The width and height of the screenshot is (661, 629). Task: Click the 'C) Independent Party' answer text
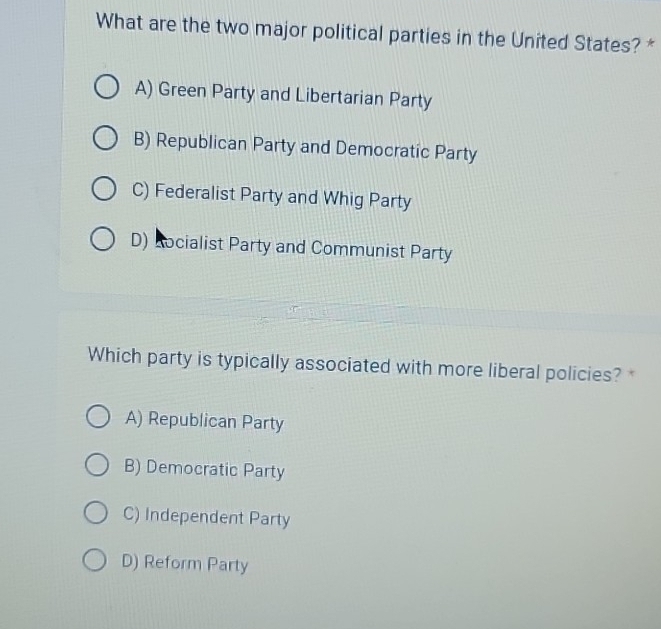207,517
